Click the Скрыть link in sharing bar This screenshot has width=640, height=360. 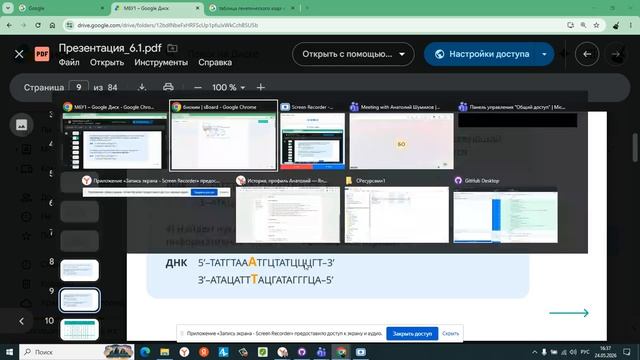451,333
